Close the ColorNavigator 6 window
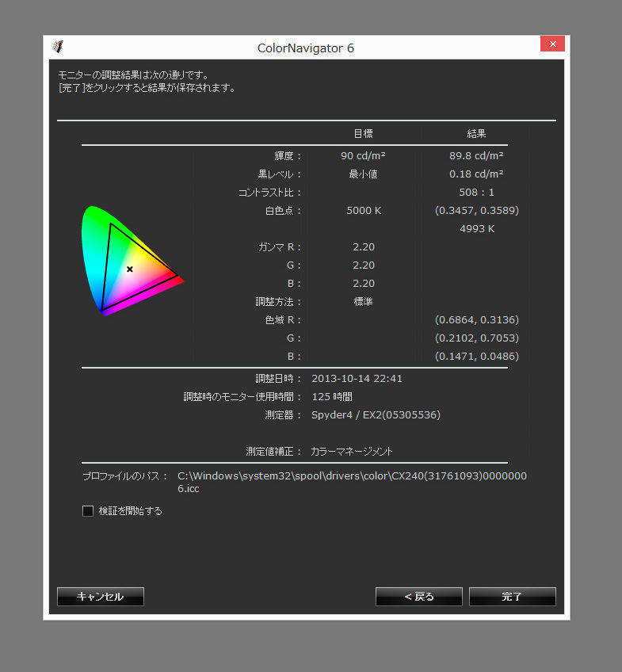Screen dimensions: 622x672 tap(552, 44)
